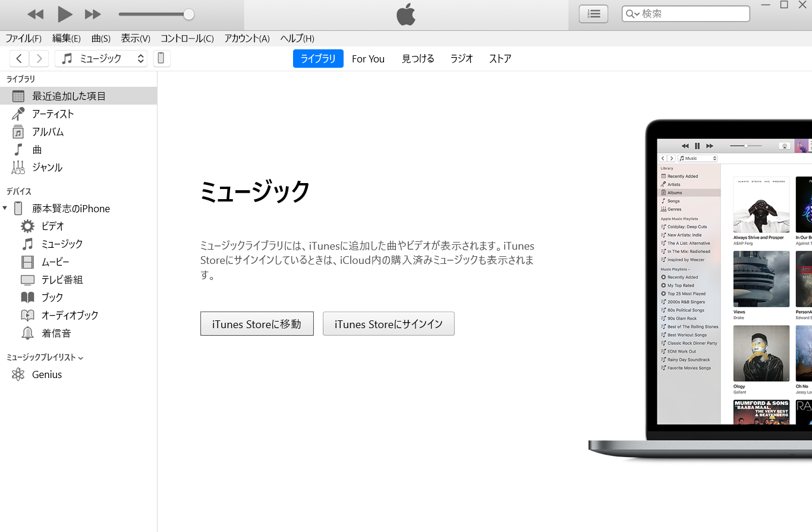Select ジャンル in the library sidebar
The image size is (812, 532).
click(x=78, y=167)
